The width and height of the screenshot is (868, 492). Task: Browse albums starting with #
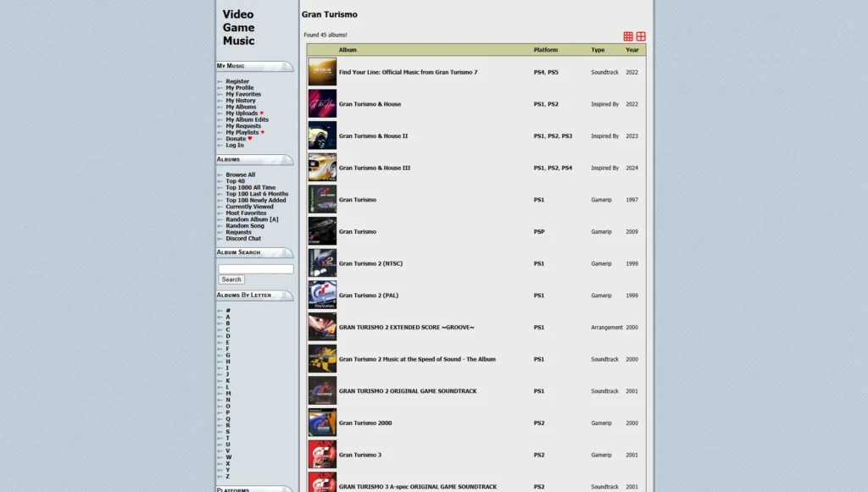[227, 311]
